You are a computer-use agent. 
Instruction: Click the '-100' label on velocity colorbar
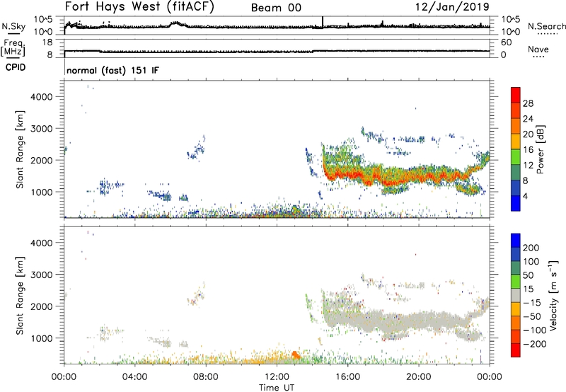pos(534,330)
